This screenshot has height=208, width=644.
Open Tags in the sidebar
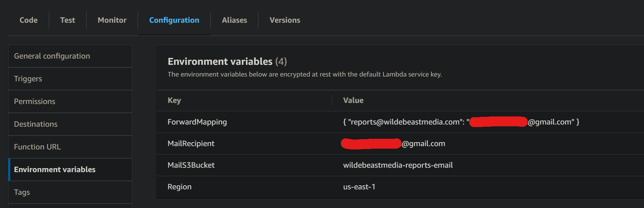click(x=22, y=192)
